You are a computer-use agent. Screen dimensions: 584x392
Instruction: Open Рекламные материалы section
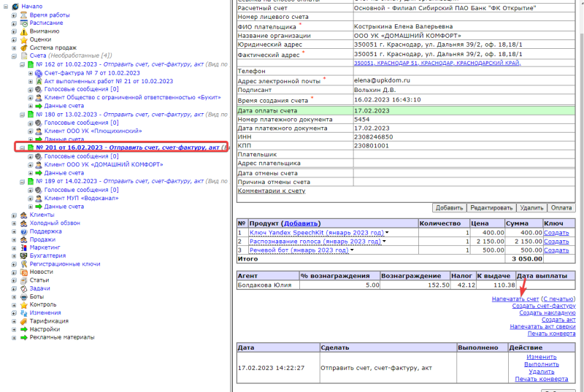coord(62,337)
